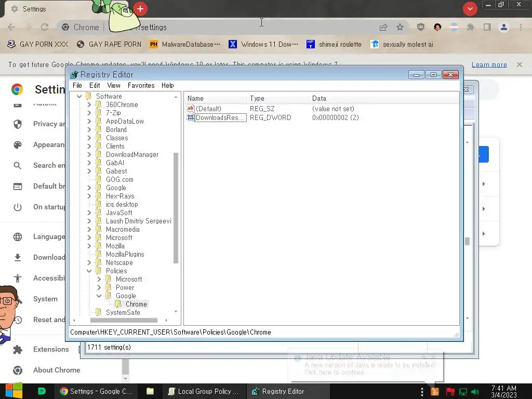The image size is (532, 399).
Task: Select the (Default) registry value
Action: [208, 109]
